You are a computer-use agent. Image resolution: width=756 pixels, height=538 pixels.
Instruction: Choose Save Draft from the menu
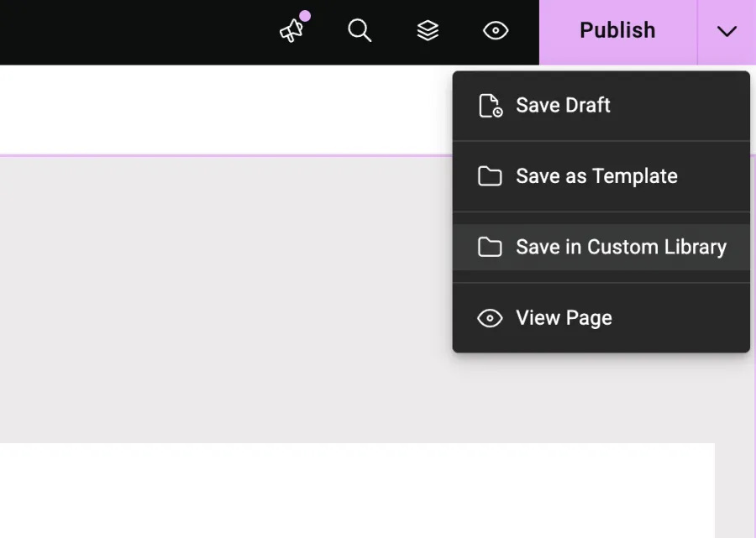point(563,106)
